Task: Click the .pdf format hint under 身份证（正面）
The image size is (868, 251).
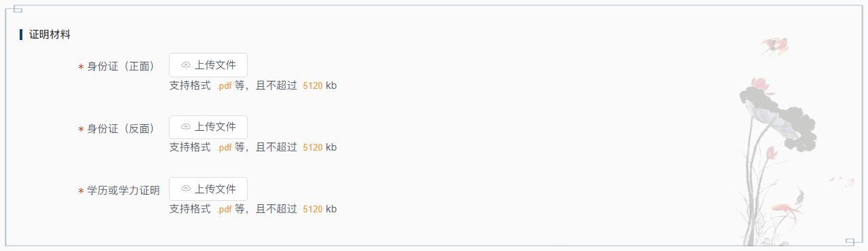Action: pos(224,85)
